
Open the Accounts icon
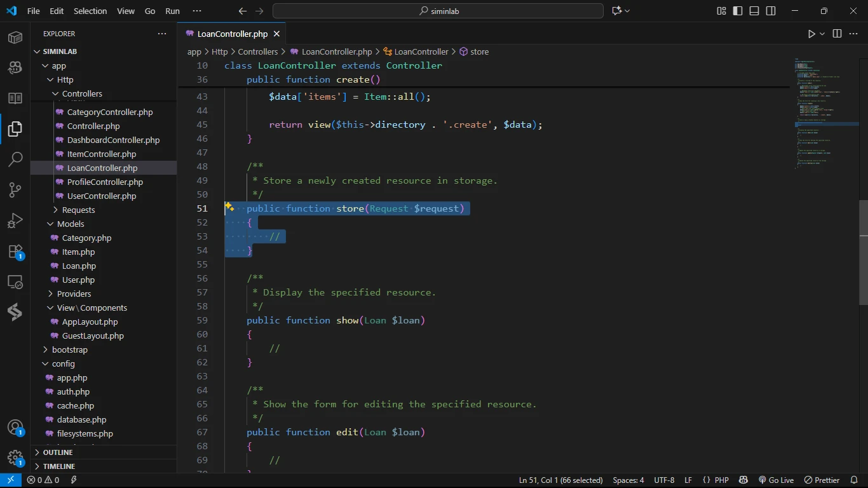[15, 428]
